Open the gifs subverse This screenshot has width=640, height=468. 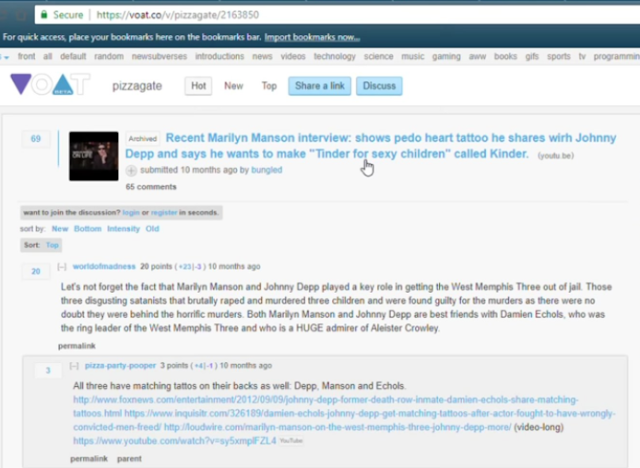click(532, 56)
